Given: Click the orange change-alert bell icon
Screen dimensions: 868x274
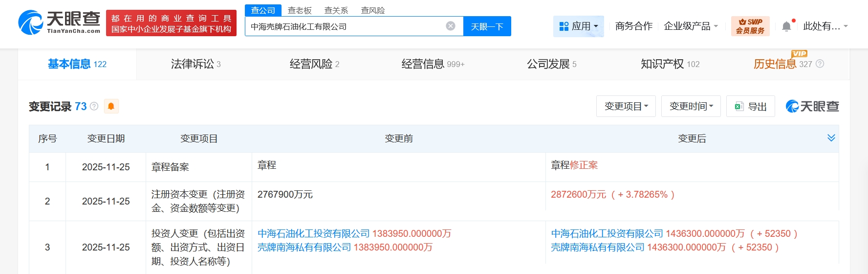Looking at the screenshot, I should click(x=111, y=106).
